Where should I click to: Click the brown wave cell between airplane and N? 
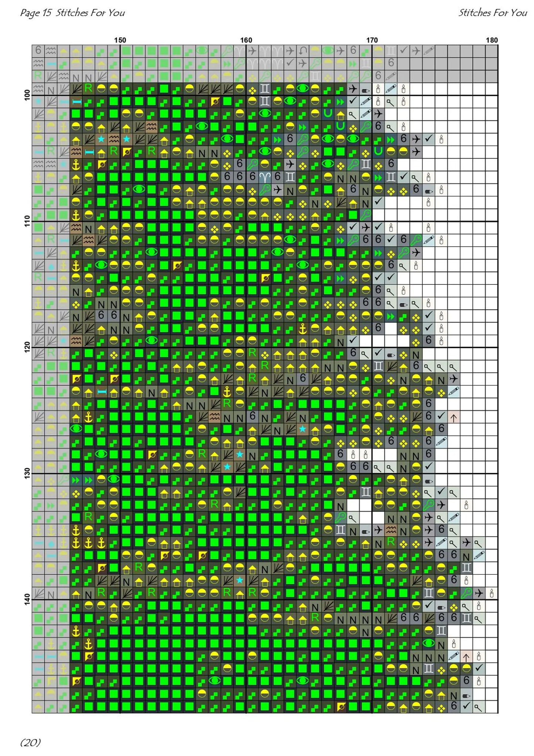tap(391, 530)
